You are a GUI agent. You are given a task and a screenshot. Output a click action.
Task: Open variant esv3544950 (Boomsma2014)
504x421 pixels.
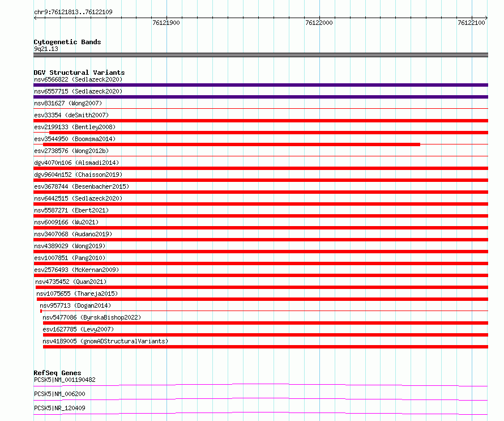[75, 139]
